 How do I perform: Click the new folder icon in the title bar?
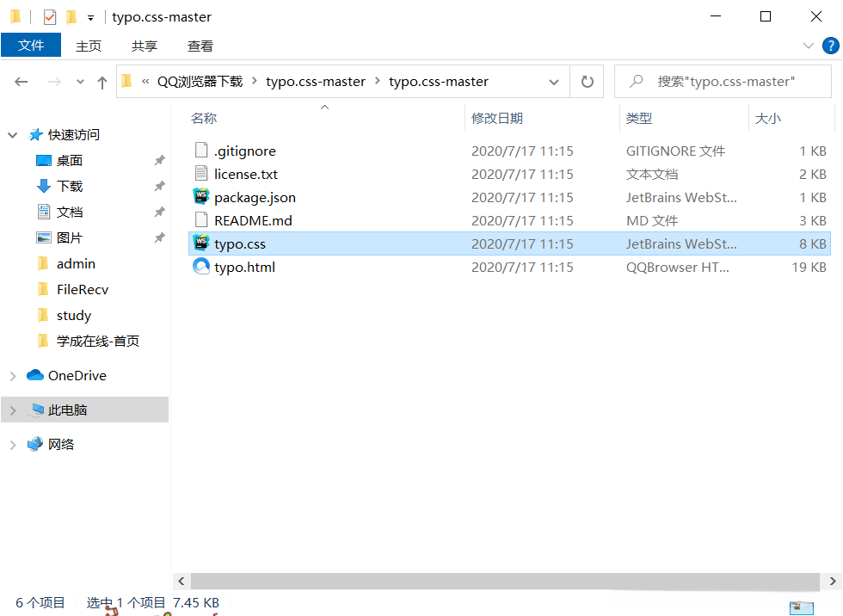pyautogui.click(x=71, y=17)
